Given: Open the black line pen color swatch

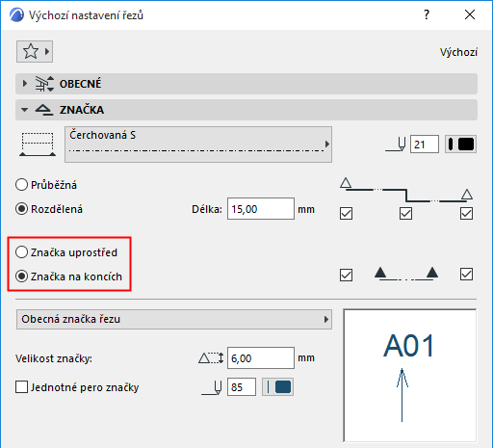Looking at the screenshot, I should (460, 145).
